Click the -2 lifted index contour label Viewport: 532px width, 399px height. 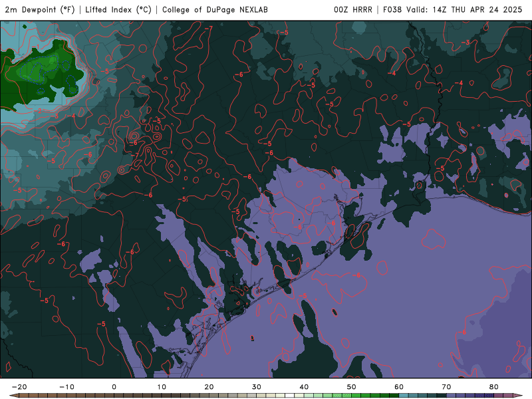pos(38,111)
